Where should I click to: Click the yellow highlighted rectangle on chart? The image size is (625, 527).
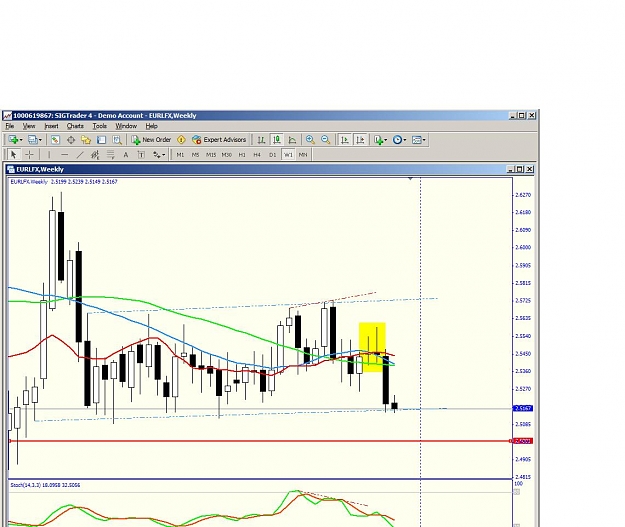coord(372,347)
